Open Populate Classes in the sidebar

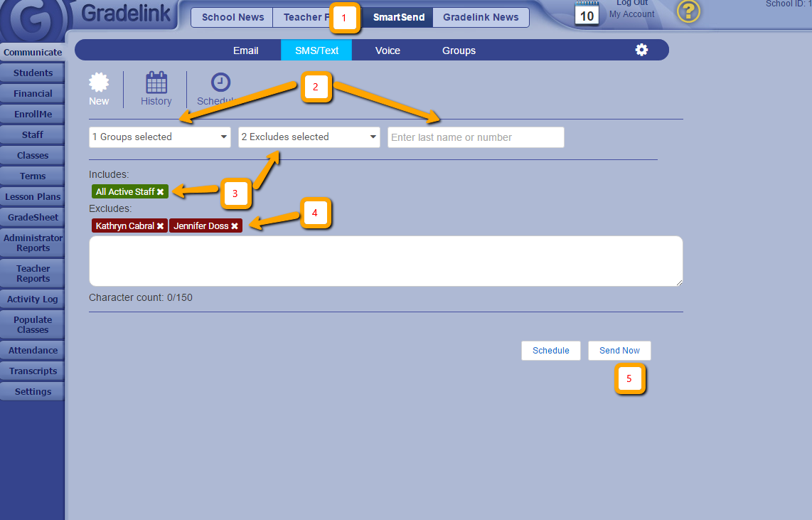[x=33, y=325]
